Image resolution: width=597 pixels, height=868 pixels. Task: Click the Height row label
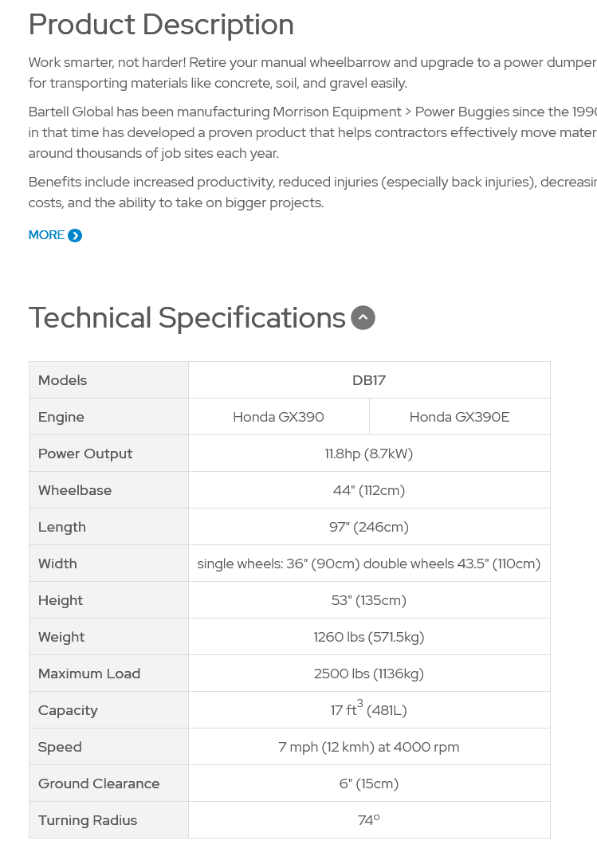click(61, 601)
